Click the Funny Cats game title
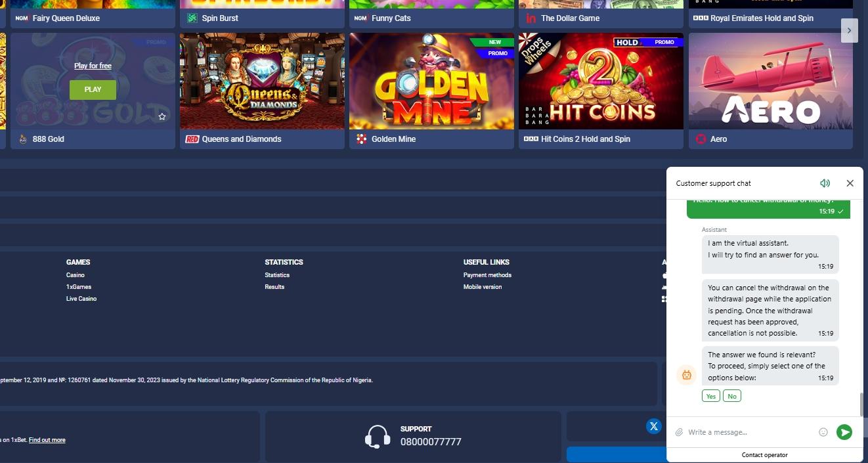The image size is (868, 463). [391, 18]
